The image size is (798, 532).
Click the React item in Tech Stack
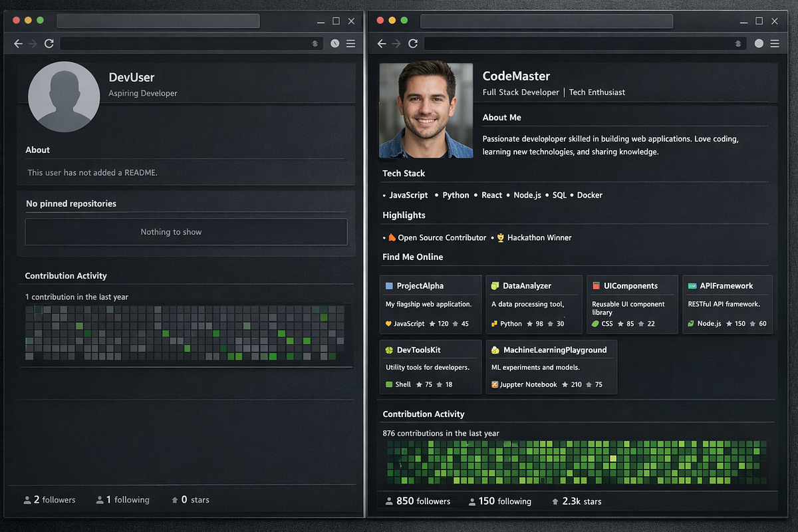click(x=492, y=195)
